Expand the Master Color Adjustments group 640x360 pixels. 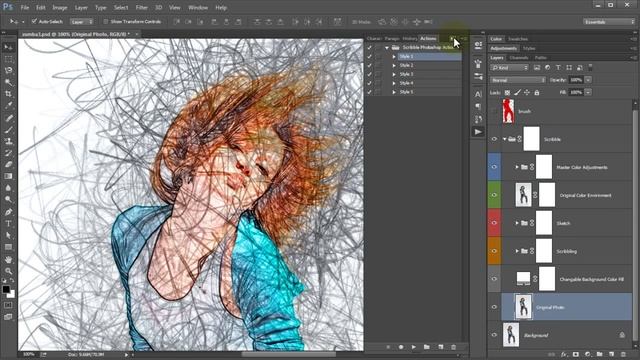click(x=517, y=167)
